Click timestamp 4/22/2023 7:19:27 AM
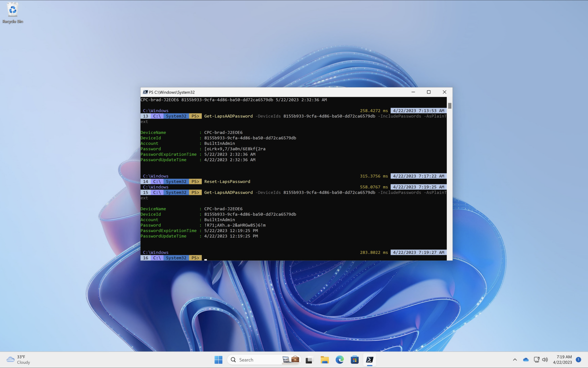This screenshot has height=368, width=588. (419, 252)
